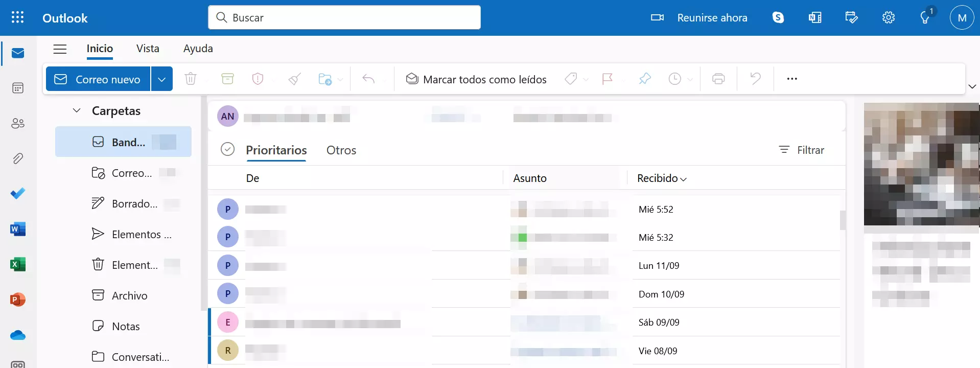Click the Categorize tag icon
The height and width of the screenshot is (368, 980).
coord(571,79)
